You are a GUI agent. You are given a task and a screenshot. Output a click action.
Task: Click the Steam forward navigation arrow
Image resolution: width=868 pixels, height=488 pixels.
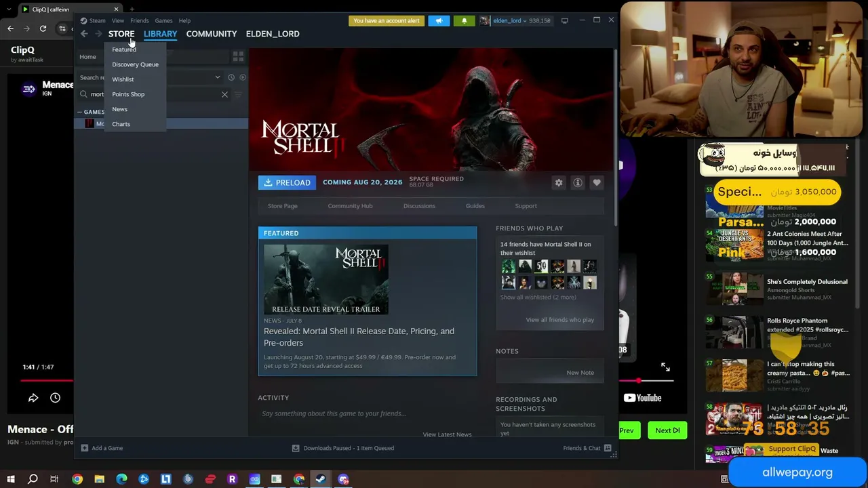click(x=98, y=34)
